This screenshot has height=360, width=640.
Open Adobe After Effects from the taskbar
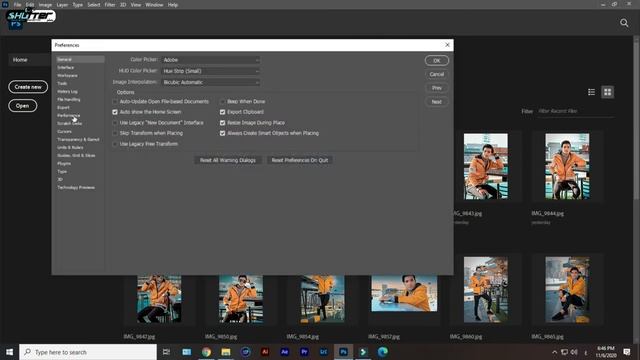(284, 352)
